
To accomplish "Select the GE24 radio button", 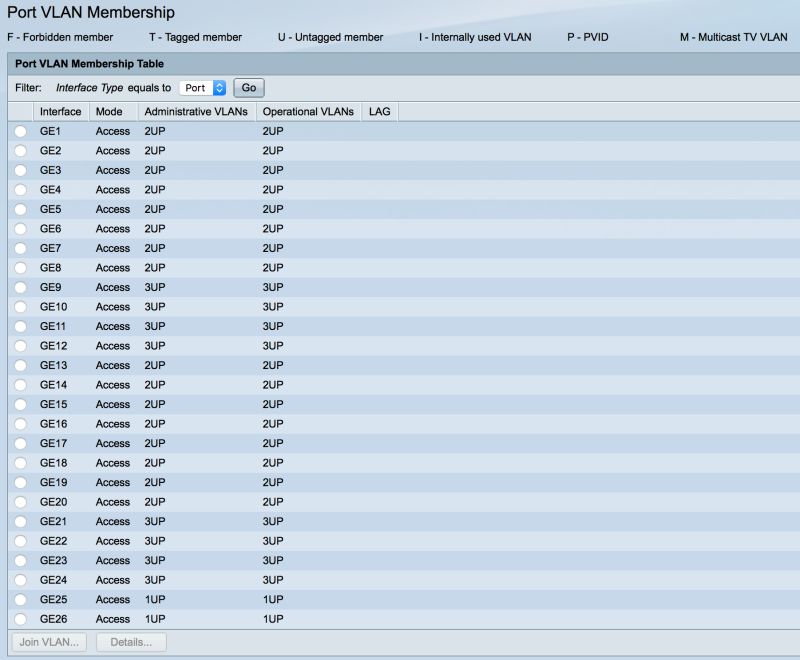I will pyautogui.click(x=20, y=580).
